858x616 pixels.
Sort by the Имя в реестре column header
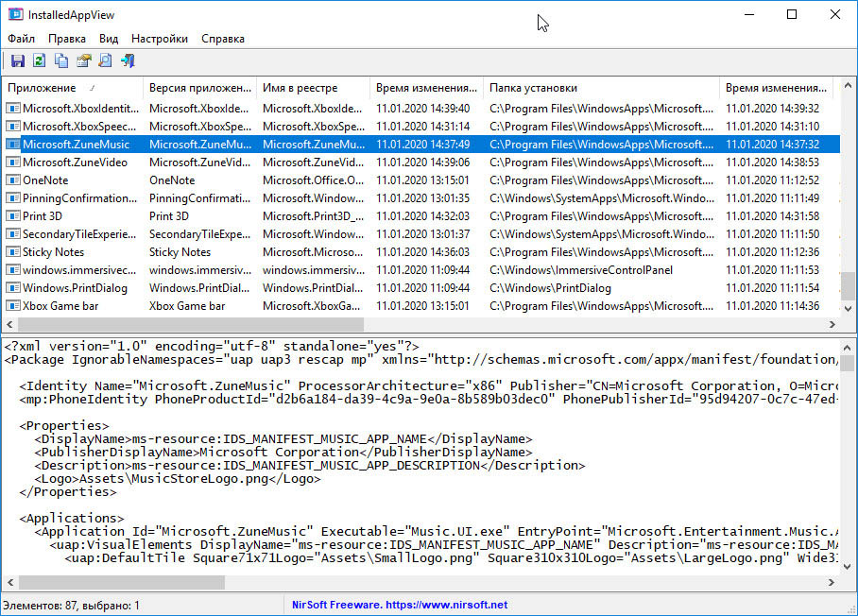pyautogui.click(x=313, y=88)
